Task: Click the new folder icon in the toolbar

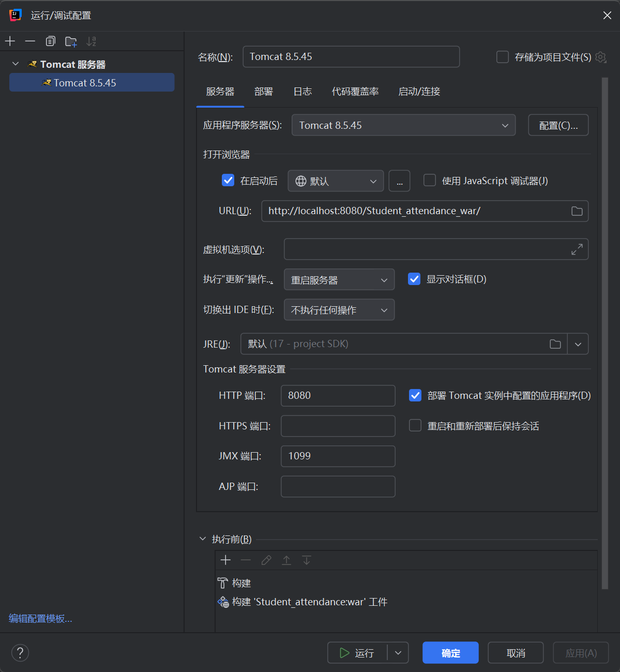Action: point(71,41)
